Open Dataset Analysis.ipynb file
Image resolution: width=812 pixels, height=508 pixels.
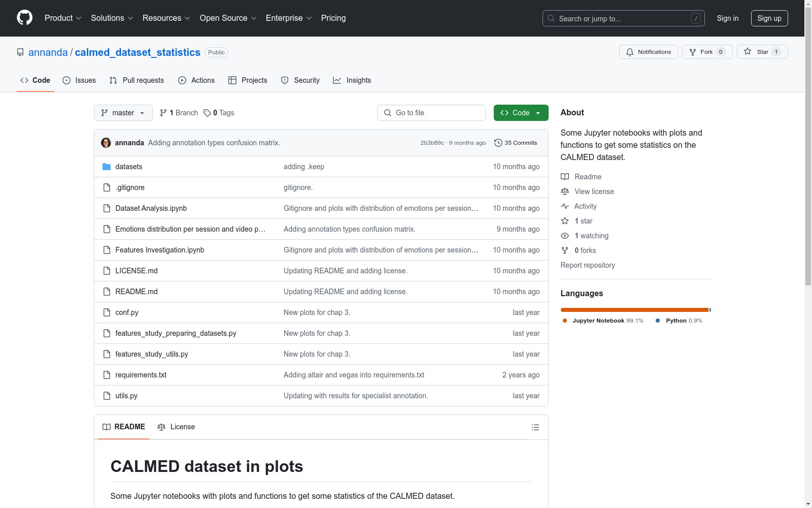[x=151, y=208]
